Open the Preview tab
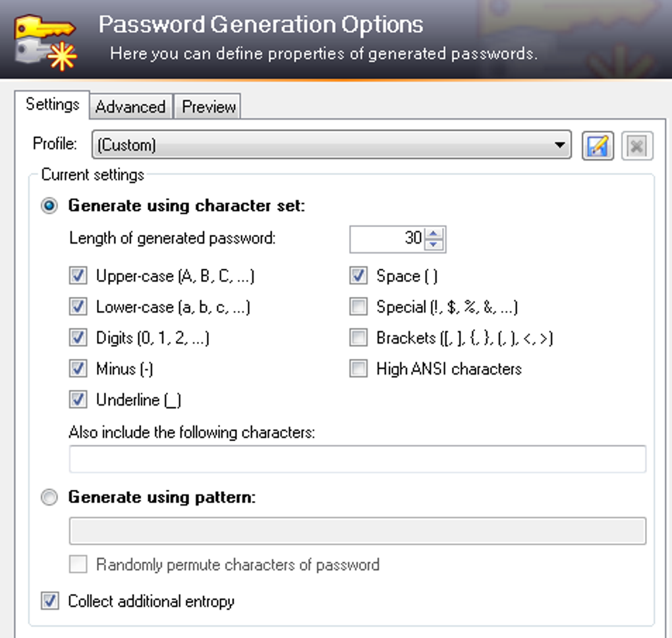Viewport: 672px width, 638px height. point(209,107)
